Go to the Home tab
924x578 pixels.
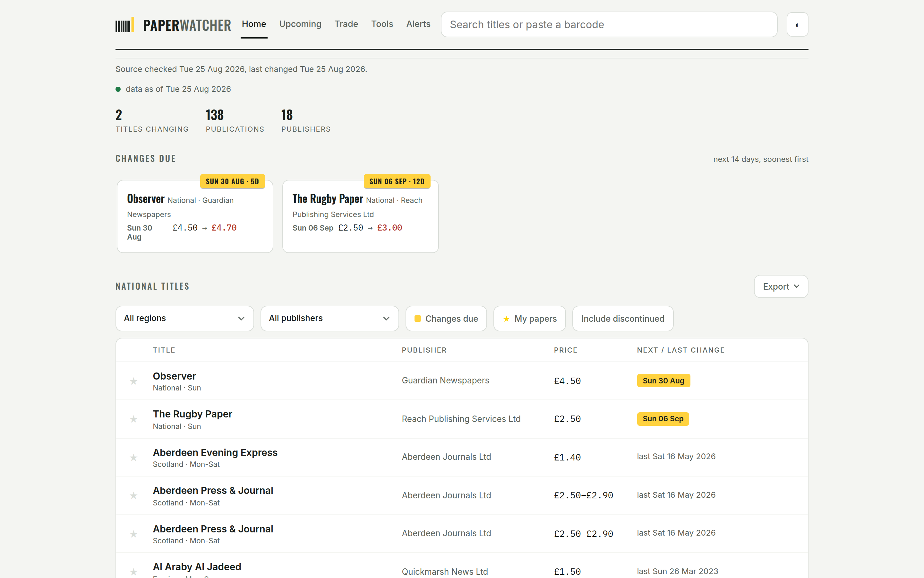254,24
